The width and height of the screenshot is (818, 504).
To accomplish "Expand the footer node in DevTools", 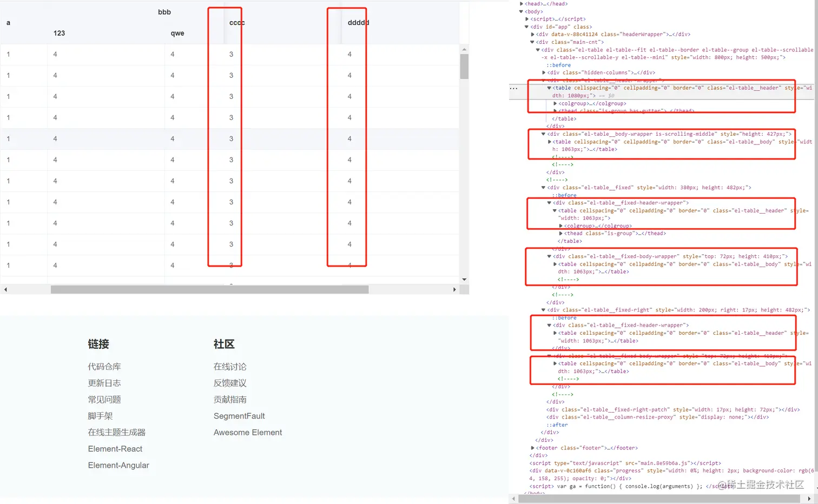I will 533,448.
